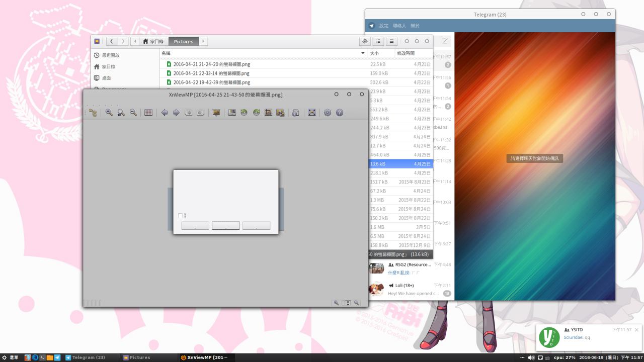Image resolution: width=644 pixels, height=362 pixels.
Task: Open 家目錄 in the file manager sidebar
Action: [x=108, y=66]
